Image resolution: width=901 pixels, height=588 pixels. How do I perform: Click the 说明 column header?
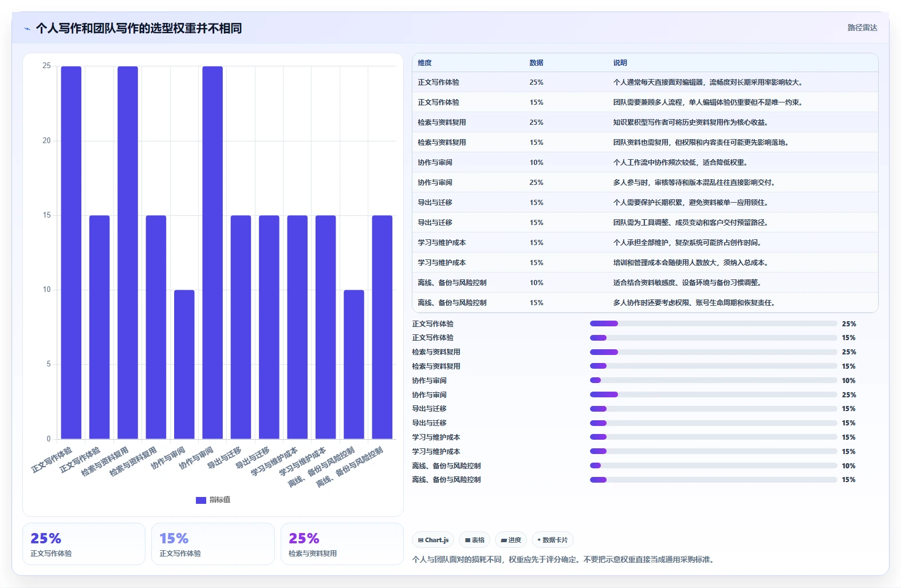pyautogui.click(x=620, y=63)
